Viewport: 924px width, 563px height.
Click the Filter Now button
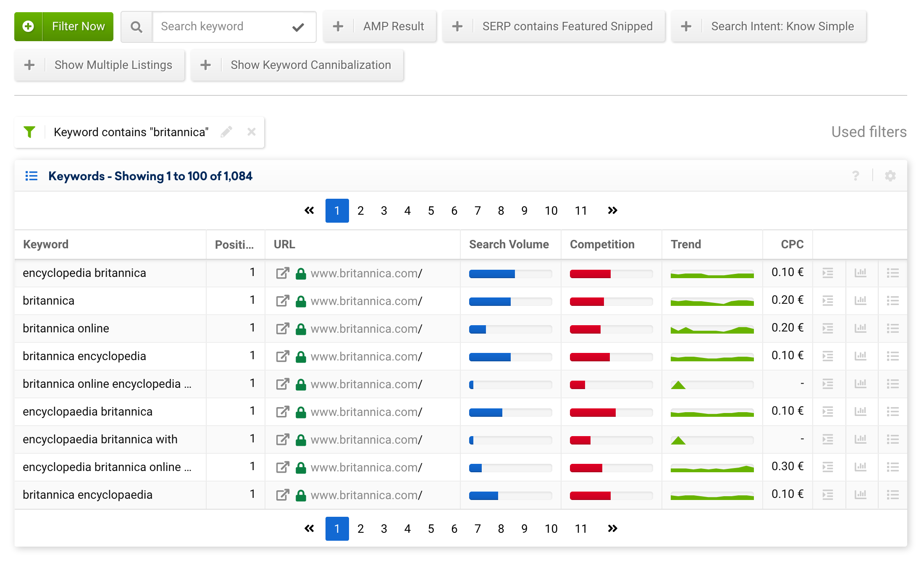coord(64,26)
